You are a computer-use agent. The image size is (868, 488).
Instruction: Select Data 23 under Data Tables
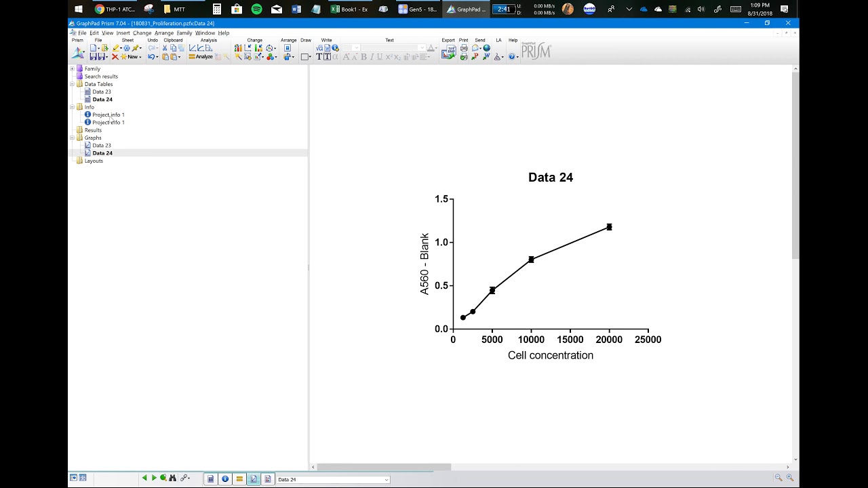point(102,91)
